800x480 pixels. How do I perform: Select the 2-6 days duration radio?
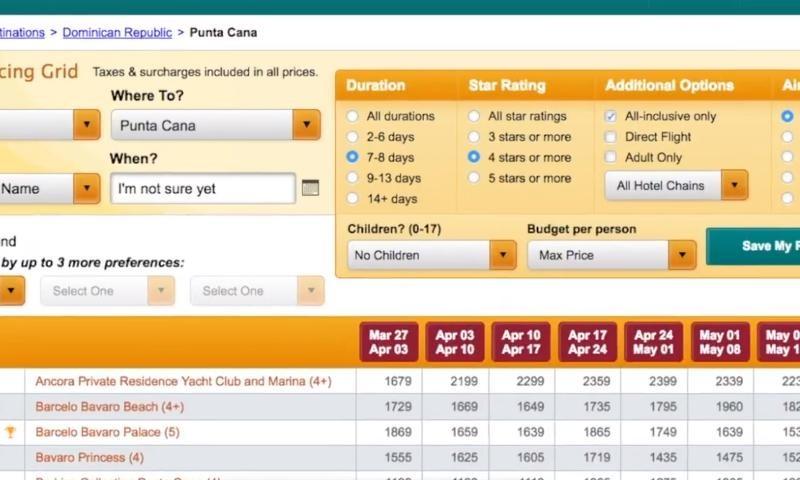352,137
